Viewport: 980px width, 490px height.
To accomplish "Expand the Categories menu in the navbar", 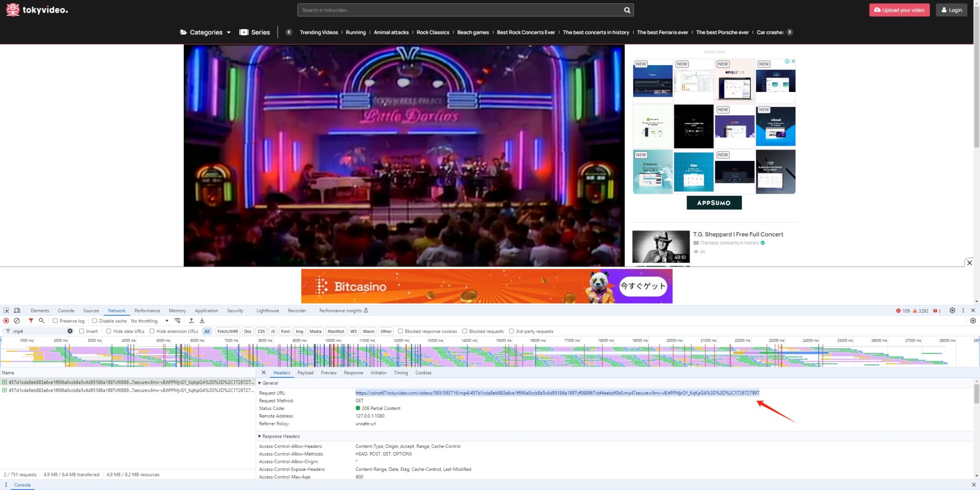I will click(205, 32).
